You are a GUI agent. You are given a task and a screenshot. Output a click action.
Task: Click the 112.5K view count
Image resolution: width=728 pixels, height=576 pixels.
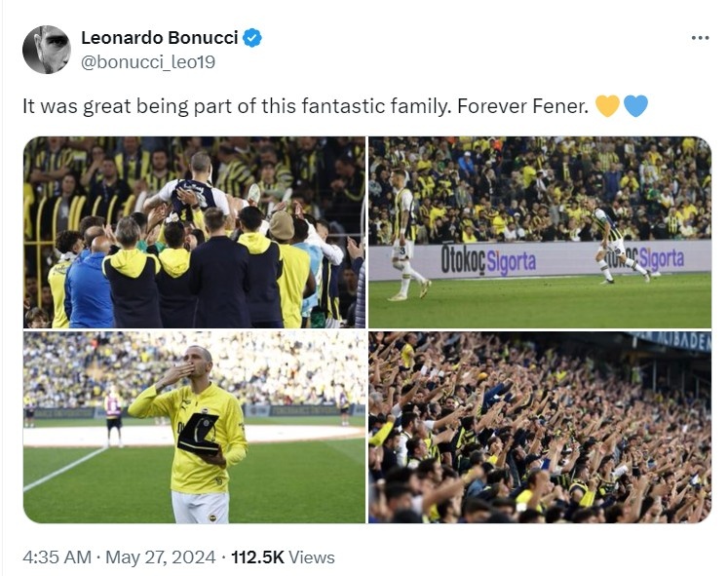coord(257,557)
